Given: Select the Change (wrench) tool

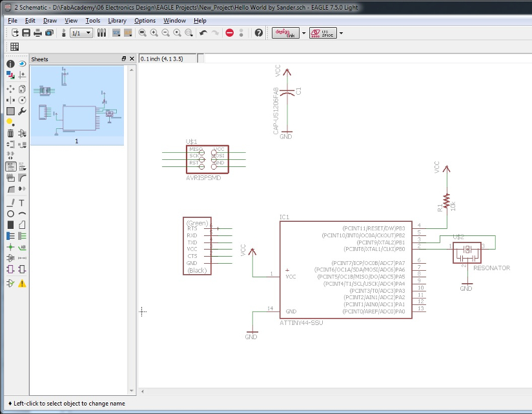Looking at the screenshot, I should tap(22, 111).
